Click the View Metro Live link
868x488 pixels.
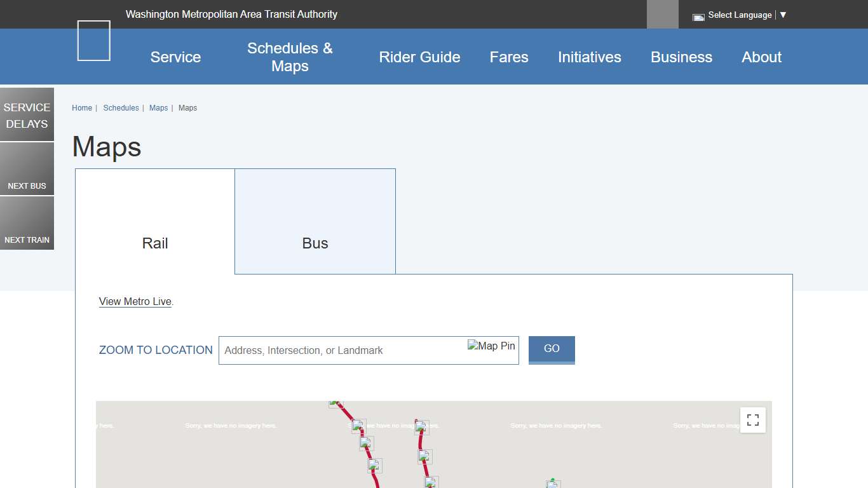click(x=135, y=301)
